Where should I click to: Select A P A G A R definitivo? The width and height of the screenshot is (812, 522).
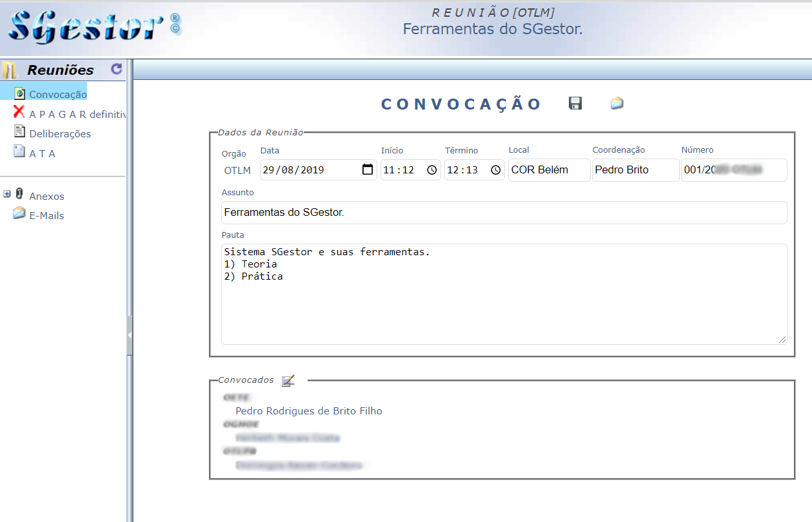click(77, 114)
